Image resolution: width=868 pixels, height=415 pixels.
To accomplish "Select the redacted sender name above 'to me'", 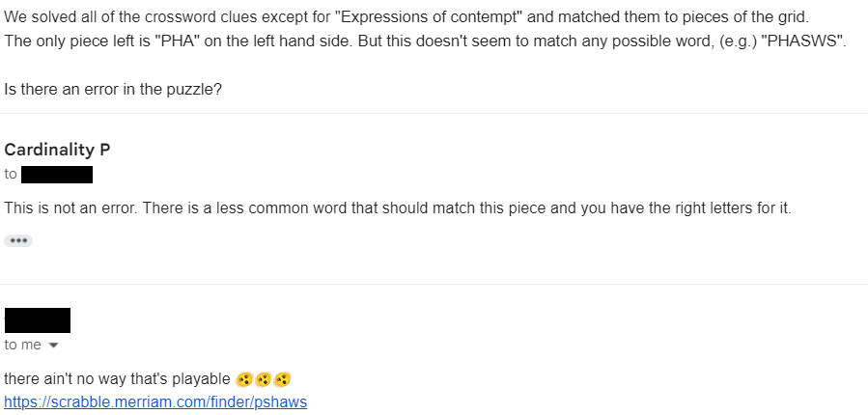I will pos(37,320).
